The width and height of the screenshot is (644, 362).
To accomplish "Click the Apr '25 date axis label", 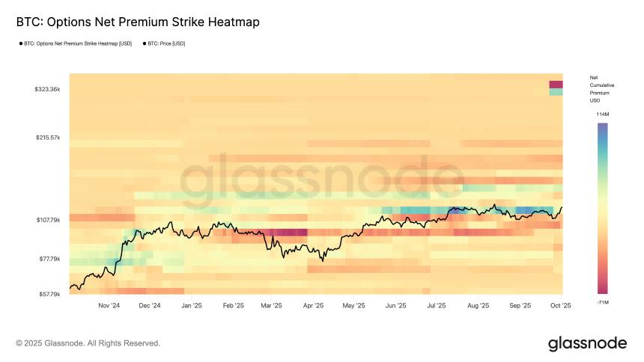I will pyautogui.click(x=312, y=305).
